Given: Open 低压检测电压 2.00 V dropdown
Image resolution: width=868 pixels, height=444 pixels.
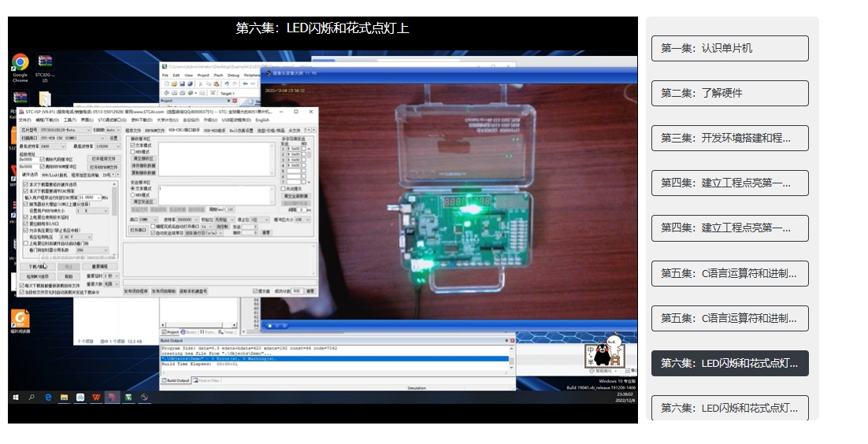Looking at the screenshot, I should [76, 236].
